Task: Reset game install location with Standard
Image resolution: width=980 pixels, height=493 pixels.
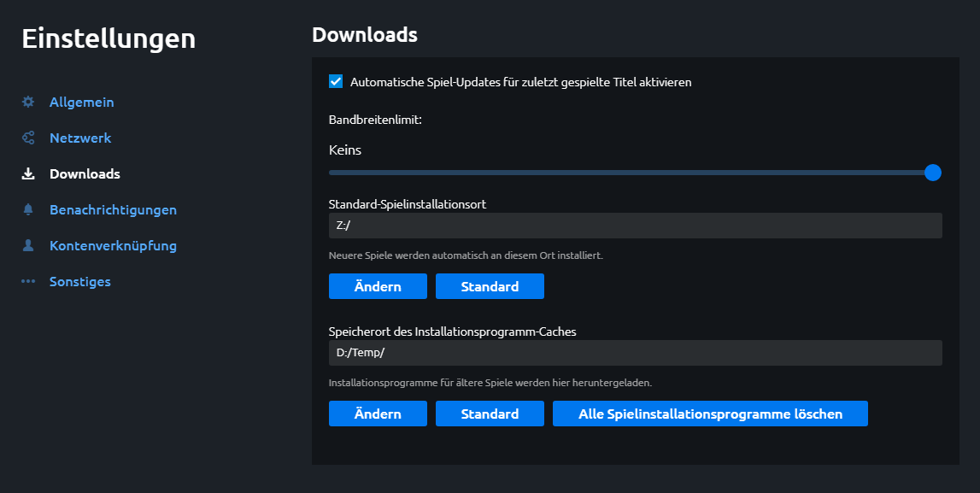Action: 490,286
